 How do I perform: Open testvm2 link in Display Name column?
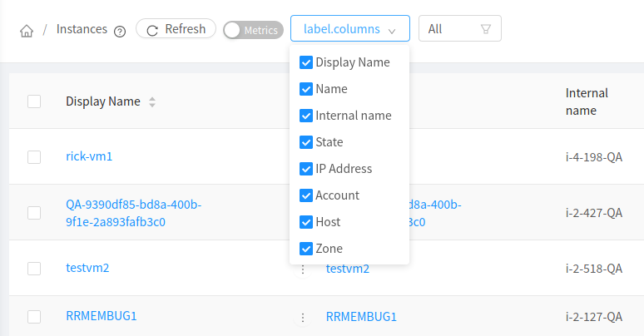(87, 268)
